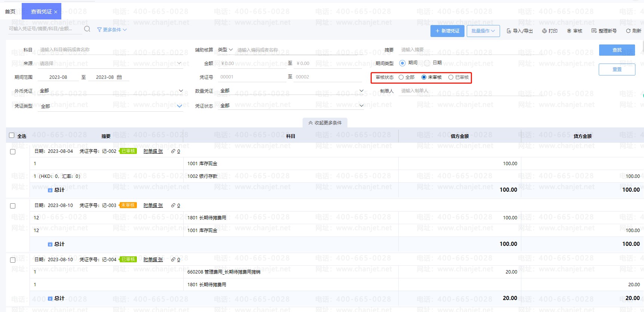Open 辅助核算 类型 dropdown
This screenshot has width=644, height=312.
click(225, 50)
